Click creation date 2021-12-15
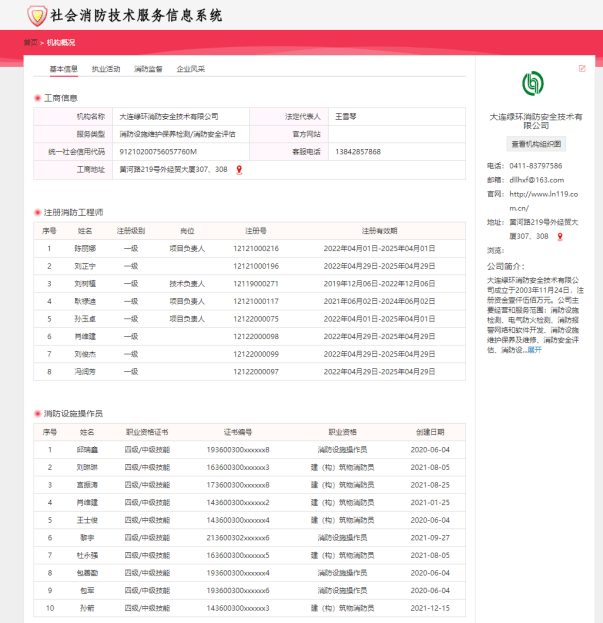Screen dimensions: 603x623 click(430, 608)
